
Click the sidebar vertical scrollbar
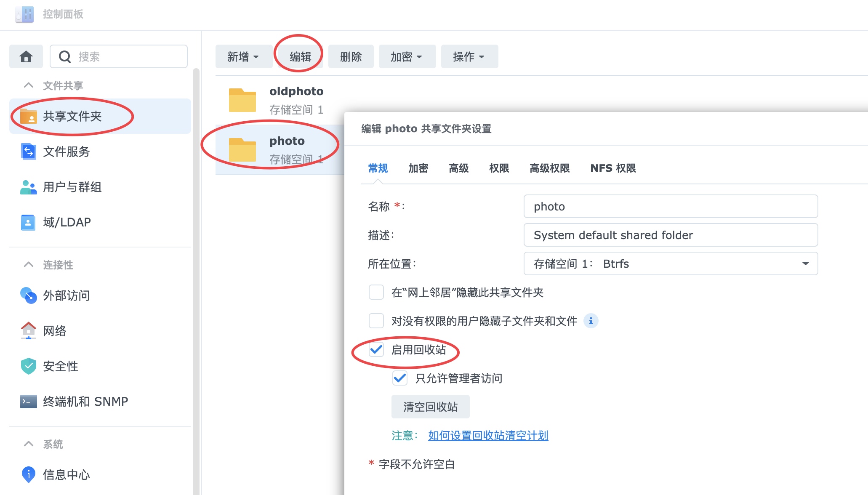click(x=196, y=281)
